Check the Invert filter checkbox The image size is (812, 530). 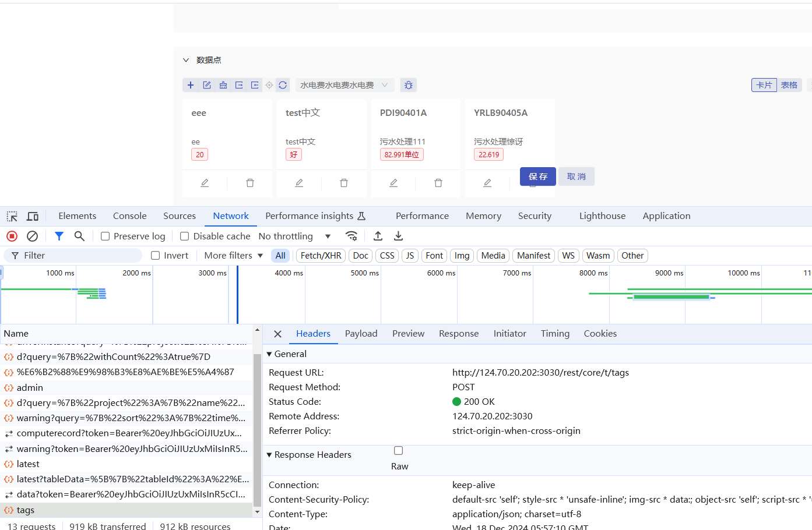pyautogui.click(x=155, y=255)
